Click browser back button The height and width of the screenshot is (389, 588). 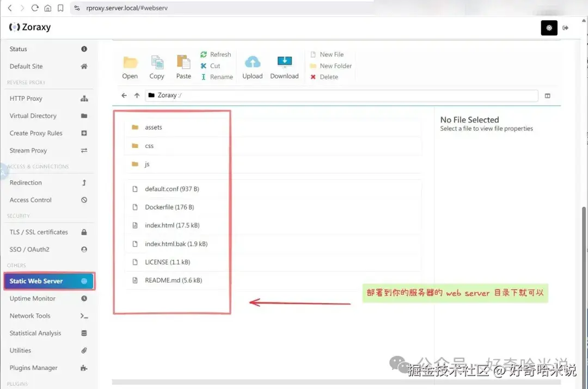click(10, 8)
